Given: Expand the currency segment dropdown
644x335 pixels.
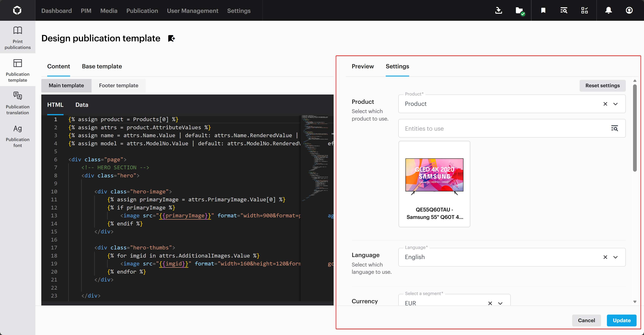Looking at the screenshot, I should (x=500, y=303).
